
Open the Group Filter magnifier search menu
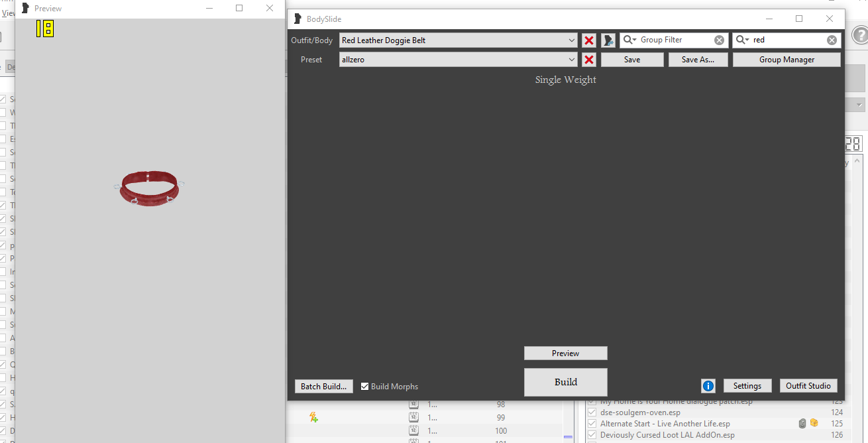[630, 40]
